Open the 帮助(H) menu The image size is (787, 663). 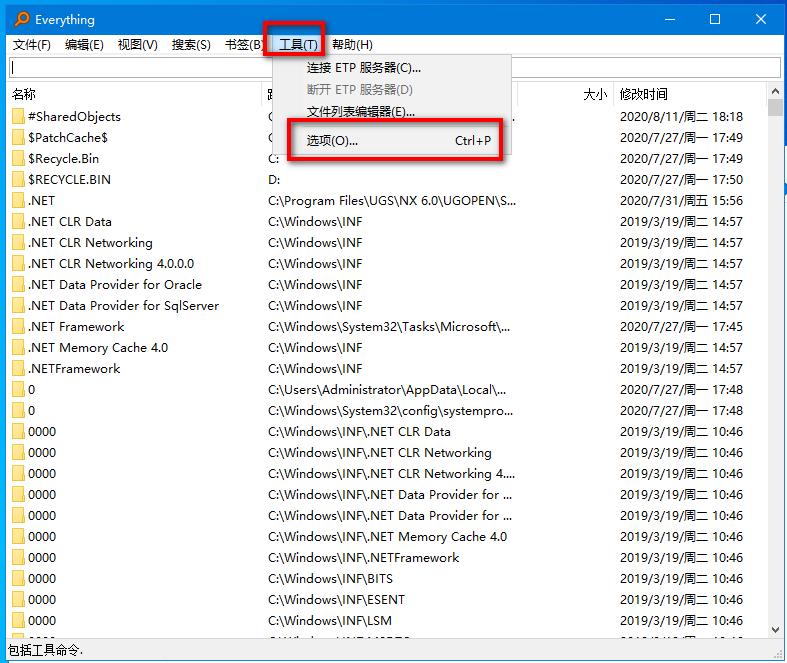(352, 45)
